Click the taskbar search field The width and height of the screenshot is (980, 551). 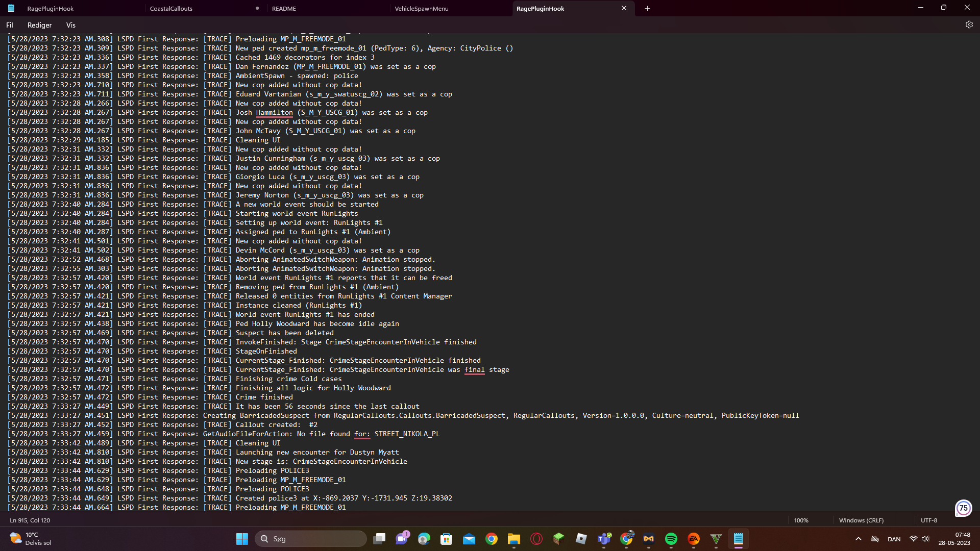pyautogui.click(x=311, y=539)
